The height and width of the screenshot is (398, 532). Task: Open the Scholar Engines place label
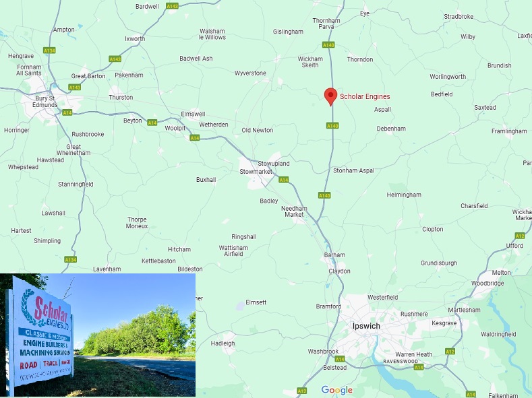coord(365,96)
